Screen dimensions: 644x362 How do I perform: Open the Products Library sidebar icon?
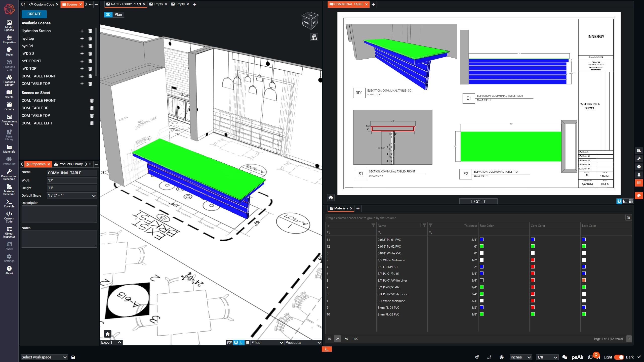pos(9,80)
